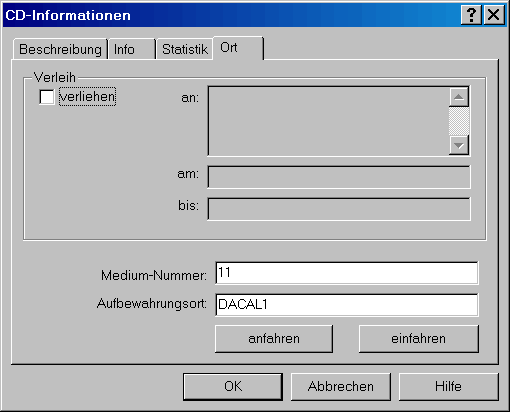Open help with the Hilfe button

449,387
